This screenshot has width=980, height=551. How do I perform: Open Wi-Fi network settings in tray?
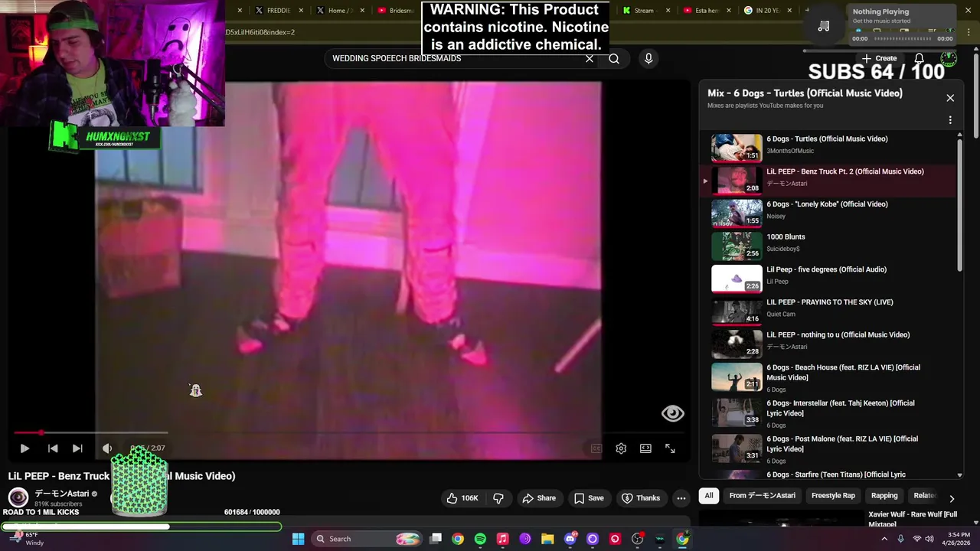pos(916,539)
